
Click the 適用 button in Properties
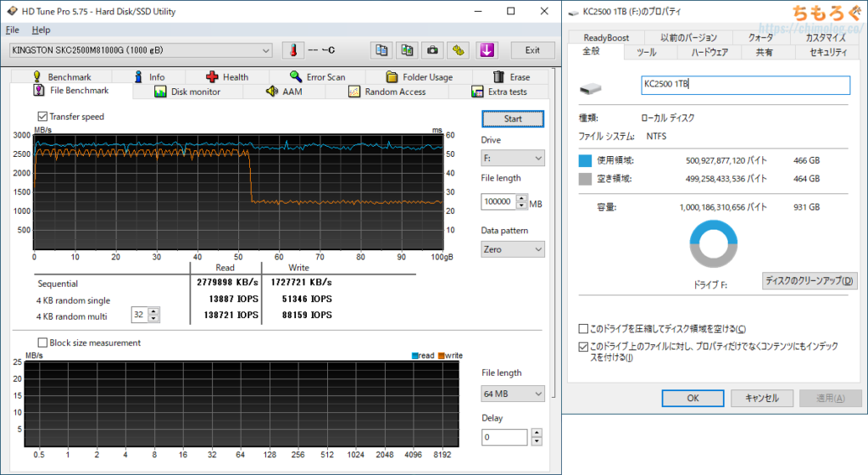[x=831, y=398]
